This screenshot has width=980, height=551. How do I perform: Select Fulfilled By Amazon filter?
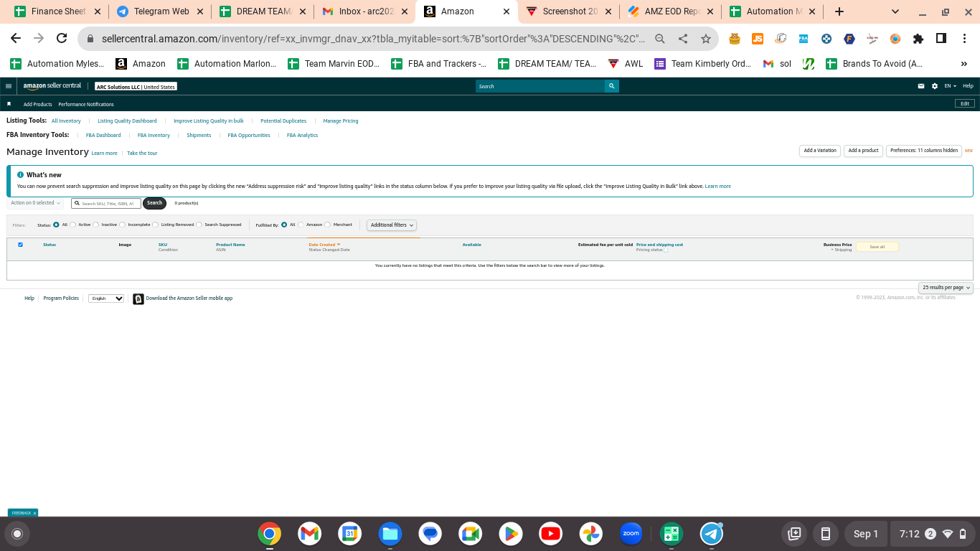pos(301,225)
